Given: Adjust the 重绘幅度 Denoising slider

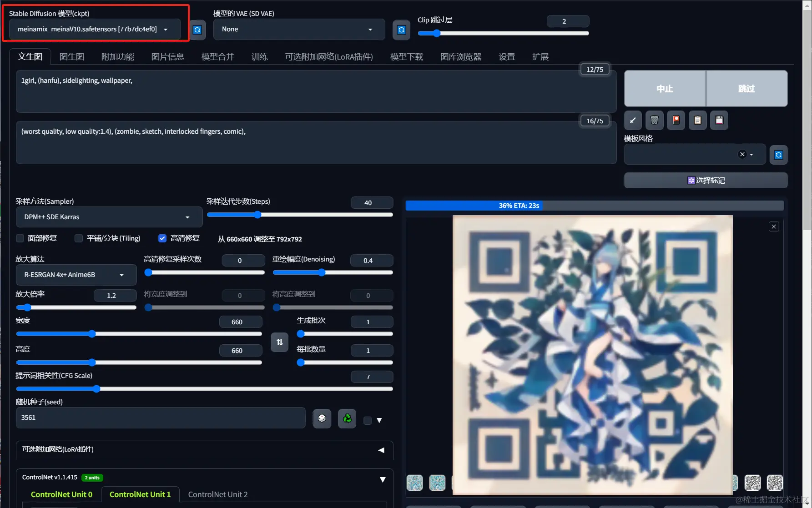Looking at the screenshot, I should 333,272.
